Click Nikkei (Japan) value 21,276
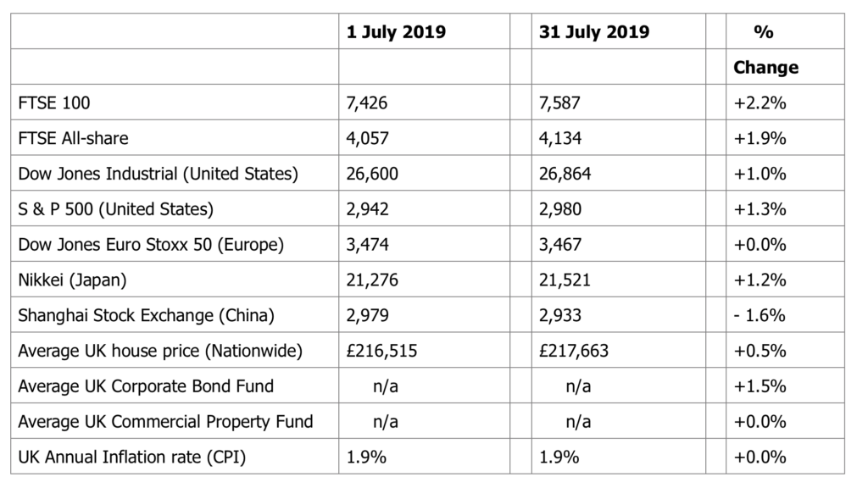This screenshot has width=868, height=488. coord(372,280)
